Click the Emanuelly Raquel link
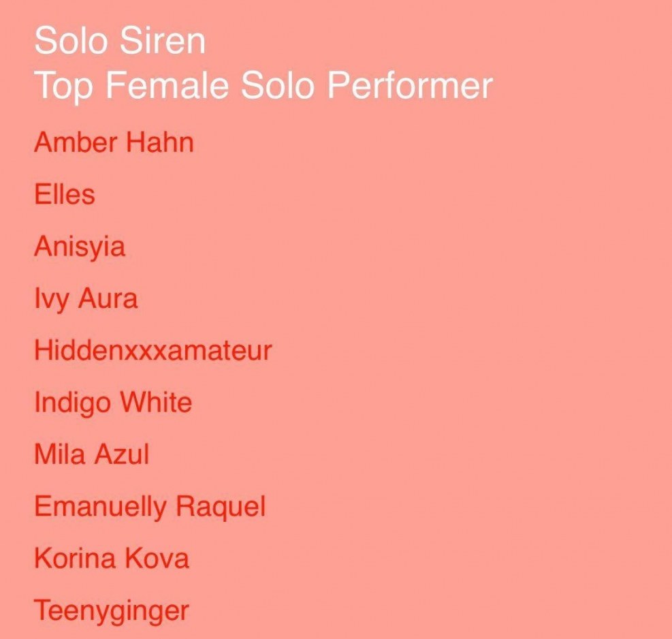Viewport: 672px width, 639px height. [x=150, y=506]
